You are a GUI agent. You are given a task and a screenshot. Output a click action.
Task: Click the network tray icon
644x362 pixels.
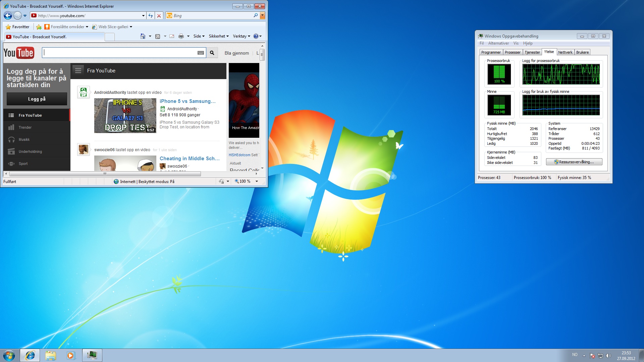(600, 356)
